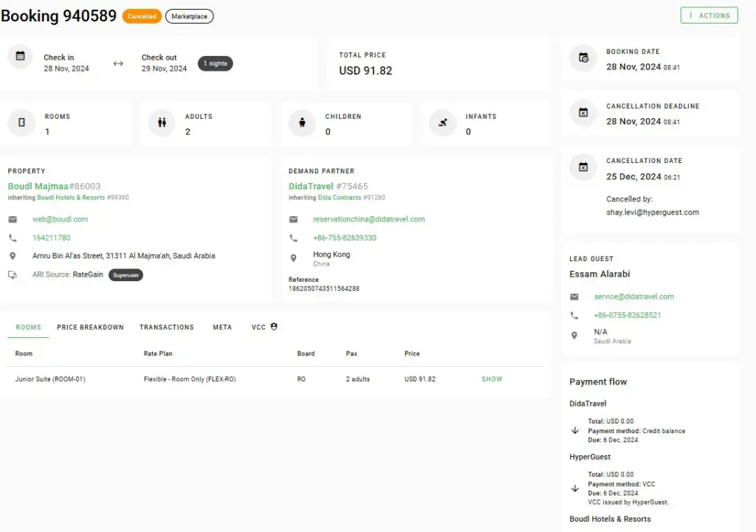Image resolution: width=756 pixels, height=532 pixels.
Task: Click the property address location pin icon
Action: point(13,256)
